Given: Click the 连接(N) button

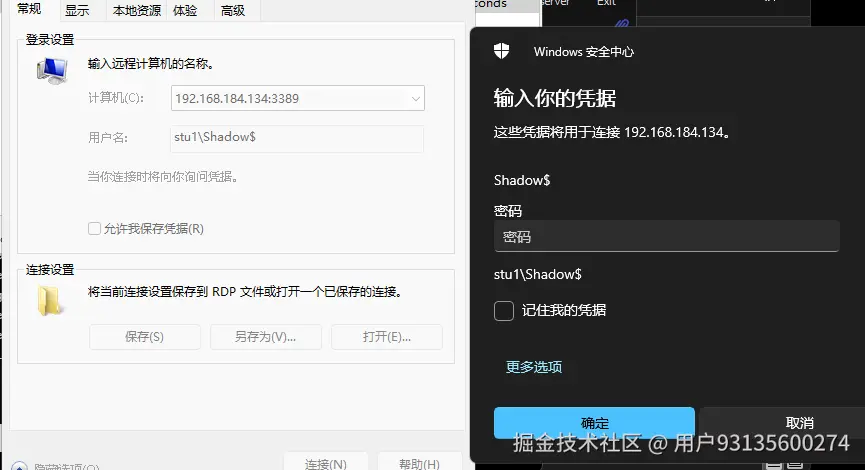Looking at the screenshot, I should click(325, 462).
